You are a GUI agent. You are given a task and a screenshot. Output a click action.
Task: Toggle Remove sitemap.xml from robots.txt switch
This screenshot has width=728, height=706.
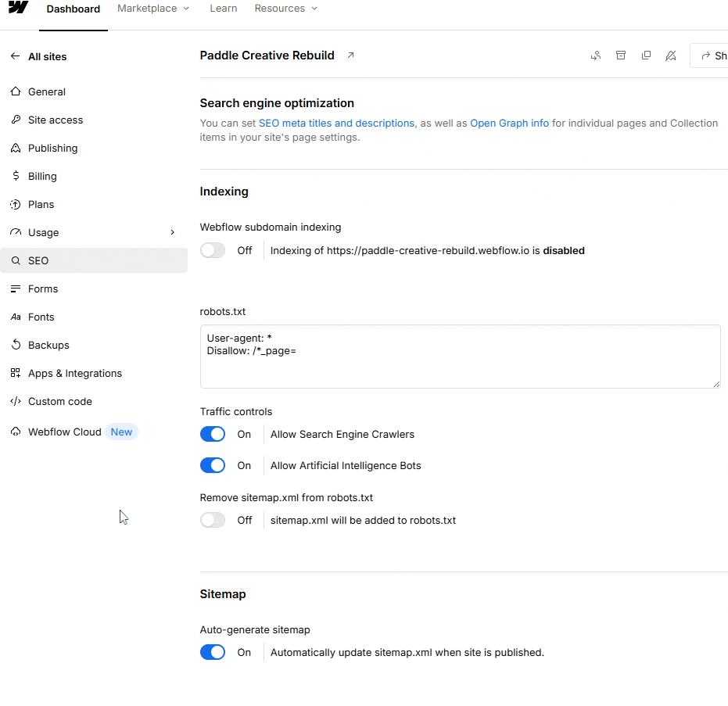click(x=213, y=521)
